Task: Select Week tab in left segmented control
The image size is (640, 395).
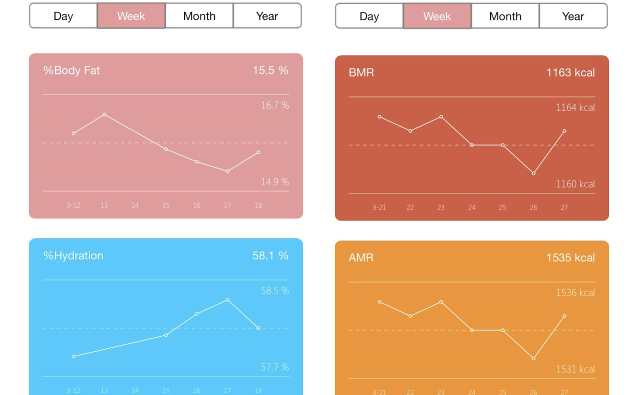Action: [131, 16]
